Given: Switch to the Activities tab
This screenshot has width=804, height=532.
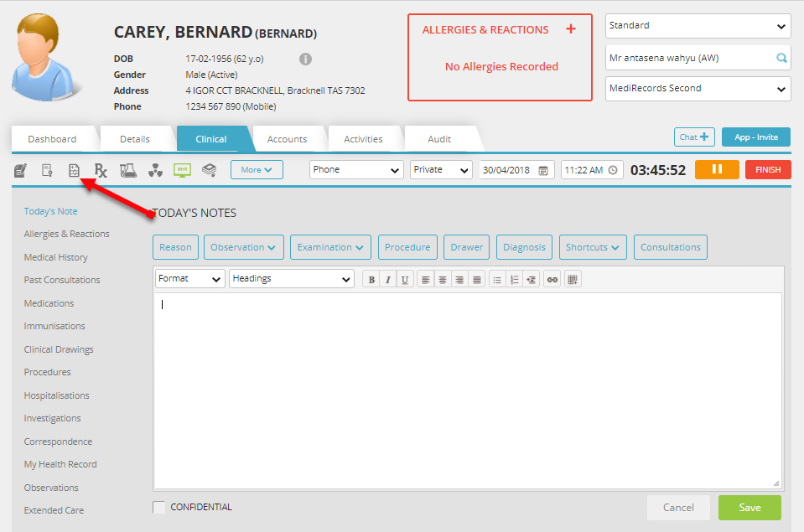Looking at the screenshot, I should point(363,139).
